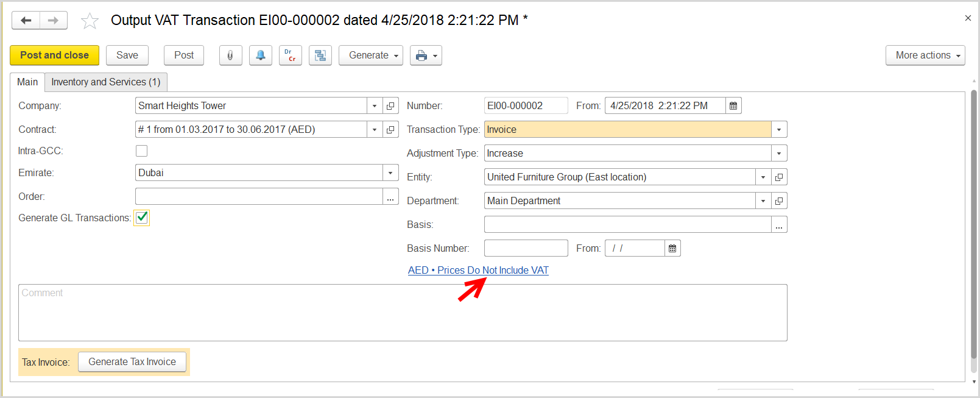Click the Basis Number input field
This screenshot has height=398, width=980.
pyautogui.click(x=526, y=249)
